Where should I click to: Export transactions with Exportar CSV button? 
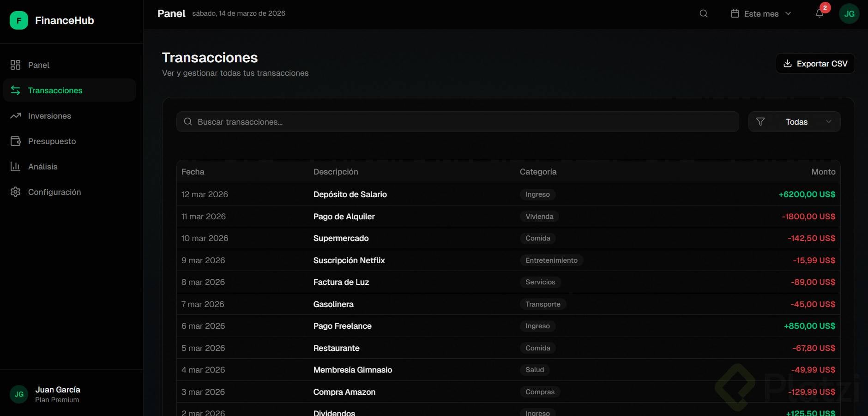815,64
